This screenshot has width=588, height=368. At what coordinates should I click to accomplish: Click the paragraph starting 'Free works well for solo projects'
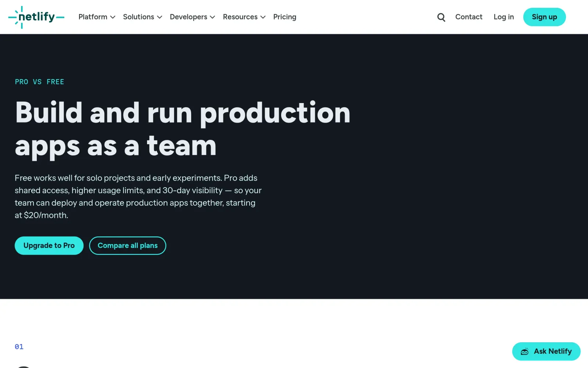coord(138,197)
